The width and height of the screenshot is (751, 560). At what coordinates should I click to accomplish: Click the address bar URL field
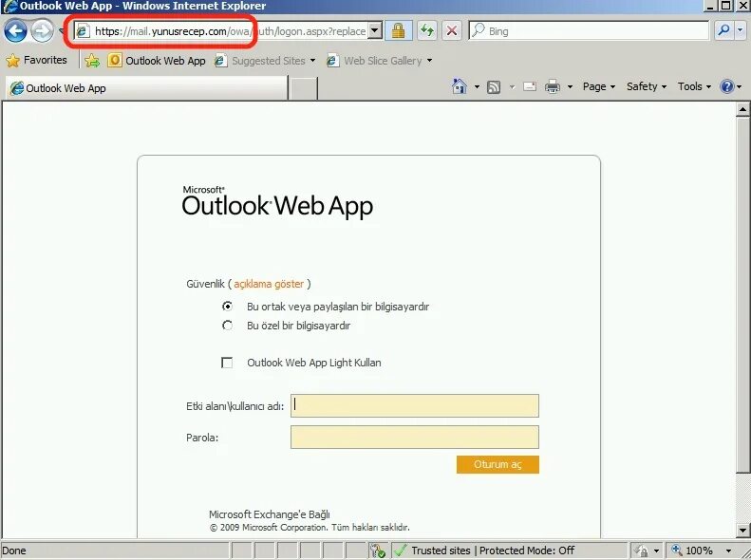(230, 31)
